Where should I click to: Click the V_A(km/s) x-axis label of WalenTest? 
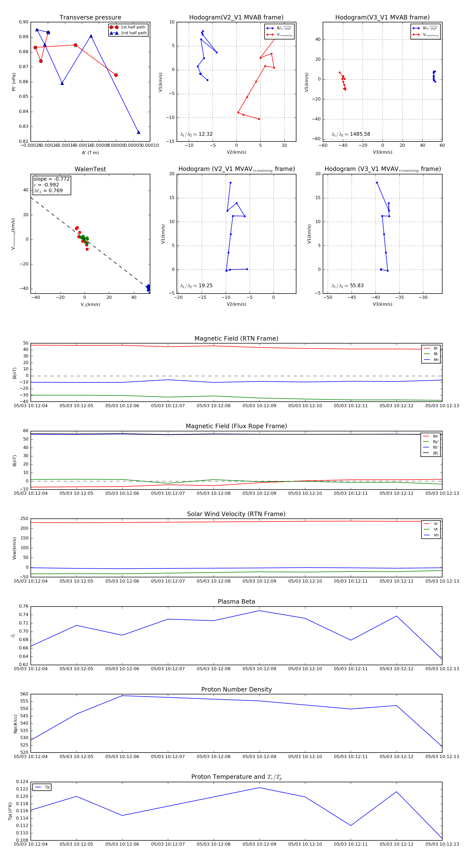pos(90,305)
